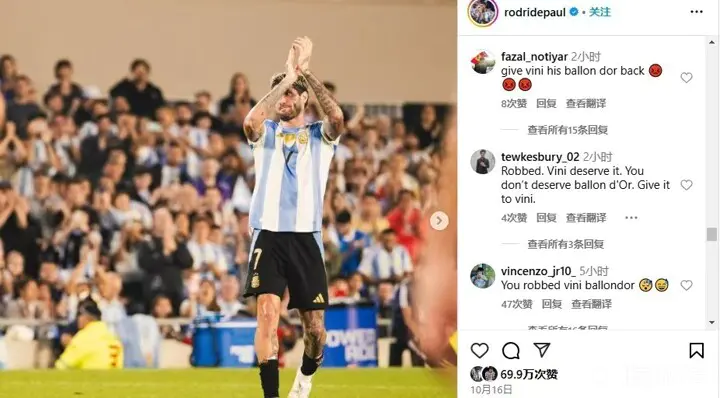Open rodridepaul profile avatar
The width and height of the screenshot is (720, 398).
pyautogui.click(x=483, y=12)
